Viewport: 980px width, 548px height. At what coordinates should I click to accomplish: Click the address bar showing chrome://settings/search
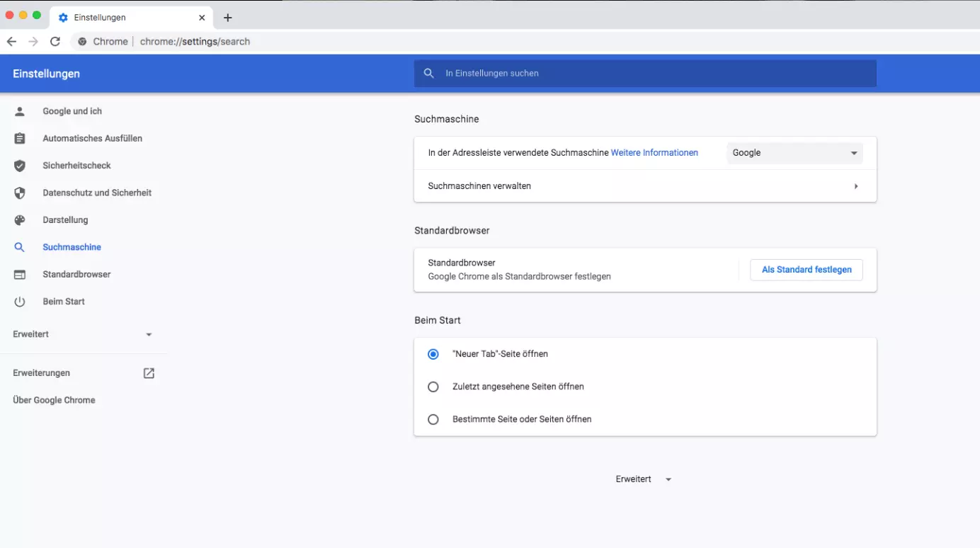(x=195, y=42)
